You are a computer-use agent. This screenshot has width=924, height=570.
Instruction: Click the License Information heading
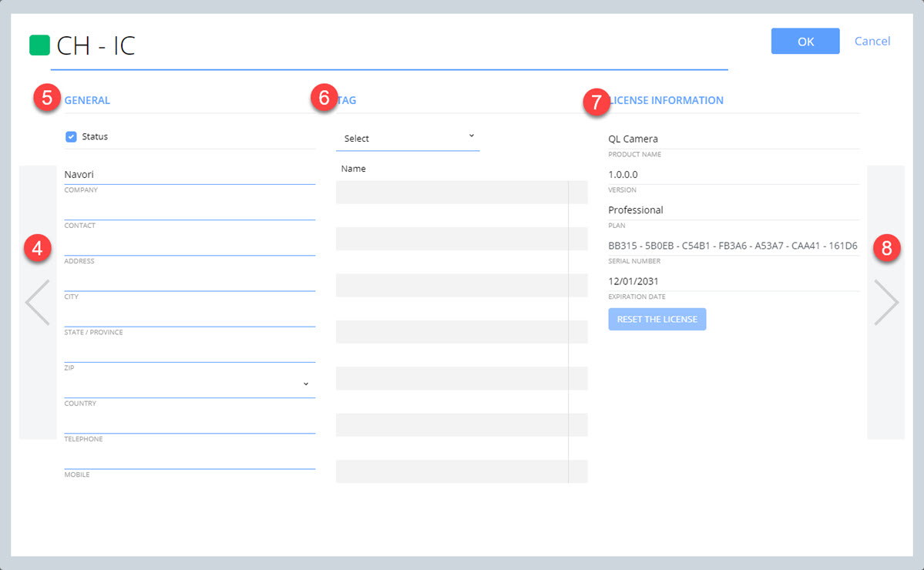[666, 100]
